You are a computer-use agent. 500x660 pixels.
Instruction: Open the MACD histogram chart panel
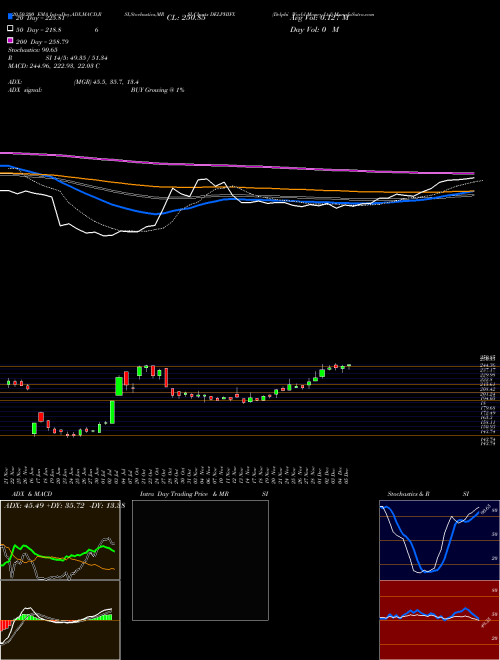tap(60, 620)
